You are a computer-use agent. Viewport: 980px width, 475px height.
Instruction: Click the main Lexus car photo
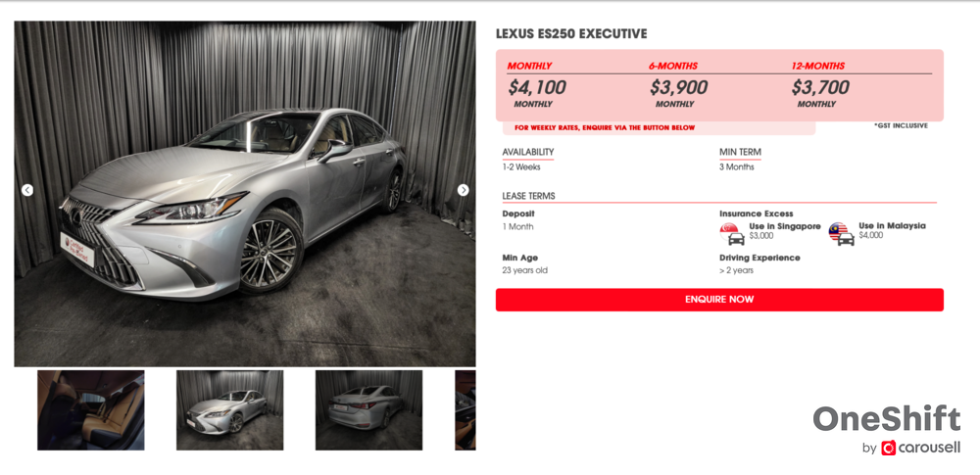245,194
